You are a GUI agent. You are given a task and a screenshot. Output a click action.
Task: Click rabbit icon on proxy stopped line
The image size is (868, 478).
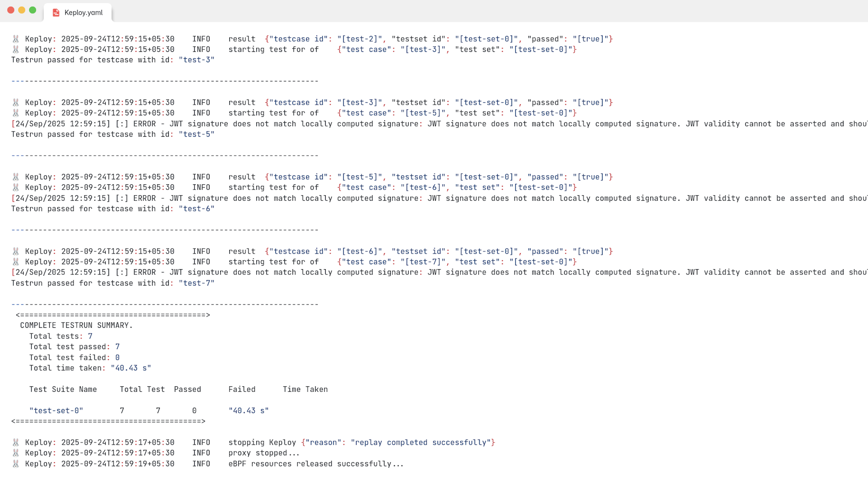tap(16, 453)
